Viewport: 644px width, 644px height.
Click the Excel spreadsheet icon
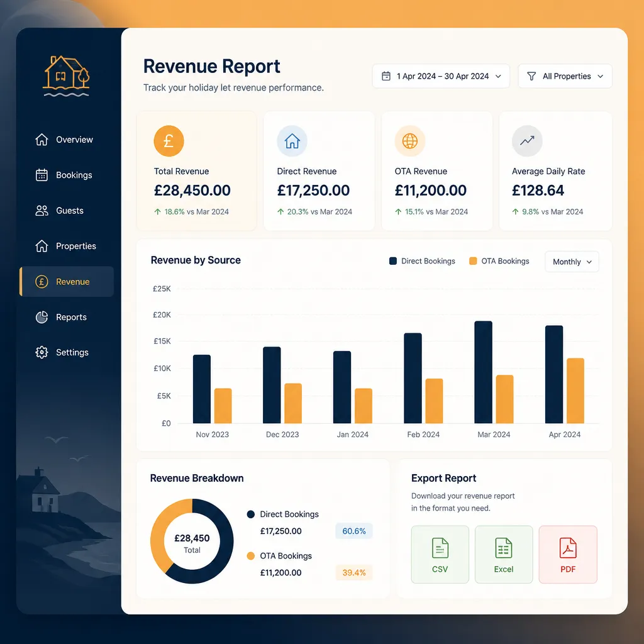pyautogui.click(x=504, y=548)
